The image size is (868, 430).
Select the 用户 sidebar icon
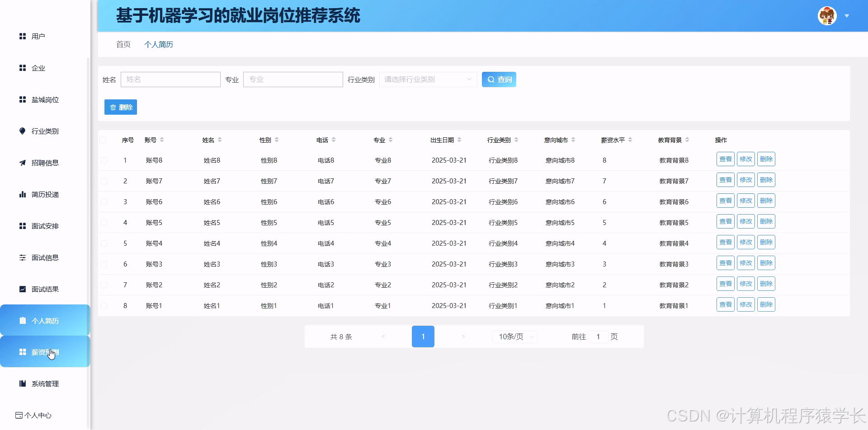tap(23, 36)
